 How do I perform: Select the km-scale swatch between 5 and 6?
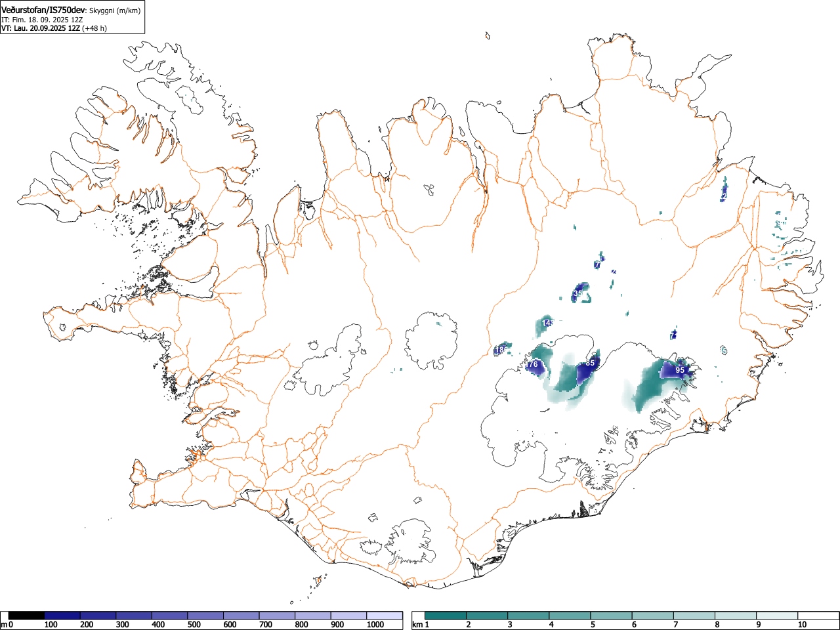click(612, 616)
